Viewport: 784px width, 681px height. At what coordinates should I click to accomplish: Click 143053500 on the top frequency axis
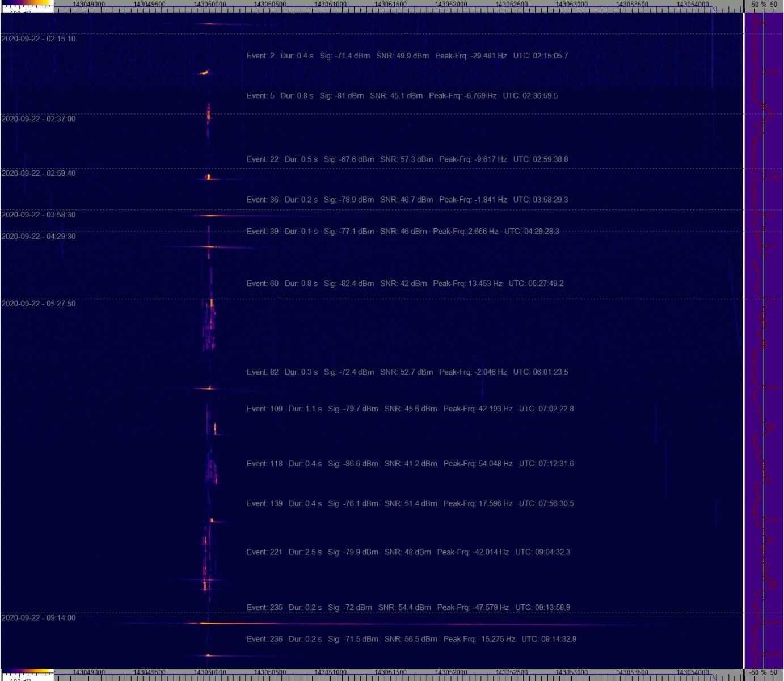tap(632, 4)
